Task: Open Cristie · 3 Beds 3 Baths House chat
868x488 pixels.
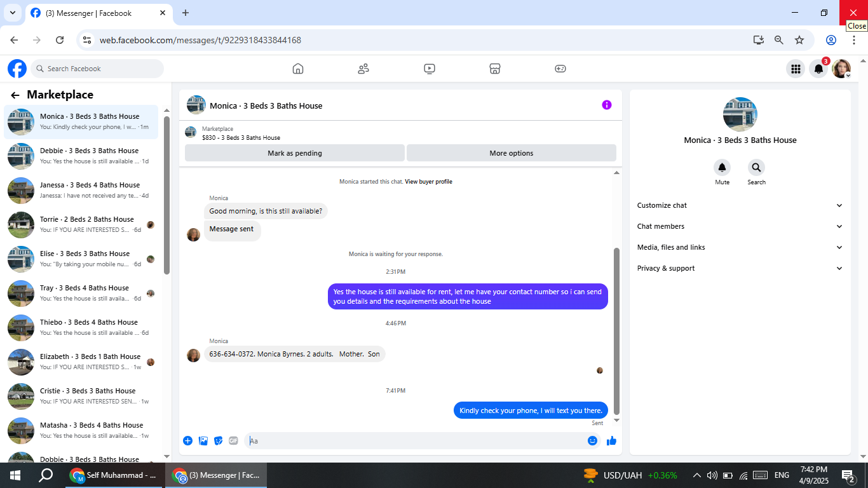Action: click(x=81, y=396)
